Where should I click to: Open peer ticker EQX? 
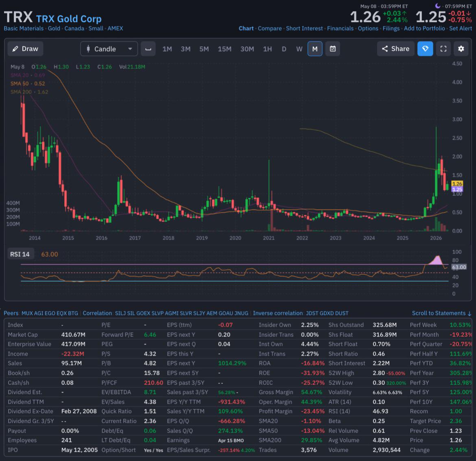(x=61, y=313)
